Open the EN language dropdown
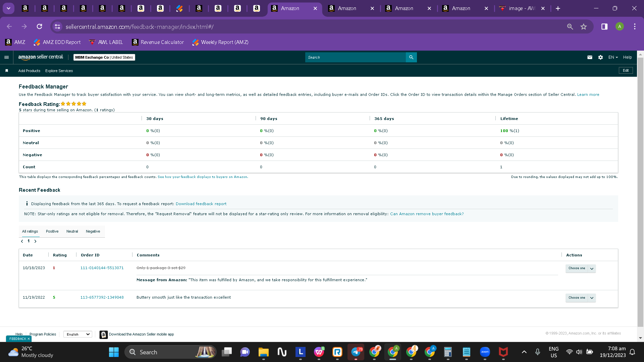 click(x=613, y=57)
